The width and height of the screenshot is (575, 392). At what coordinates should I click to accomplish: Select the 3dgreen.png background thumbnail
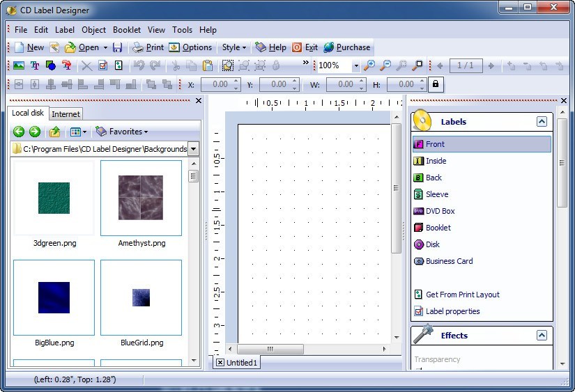click(54, 198)
